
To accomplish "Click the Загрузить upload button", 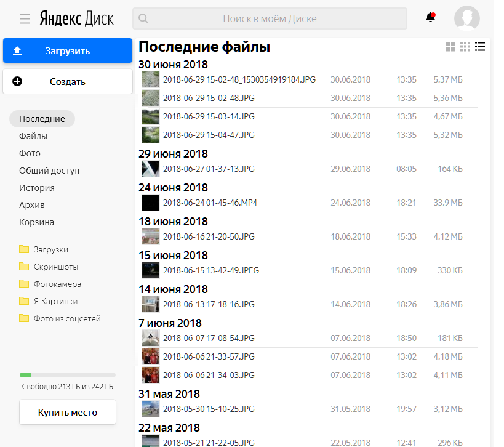I will pyautogui.click(x=68, y=50).
